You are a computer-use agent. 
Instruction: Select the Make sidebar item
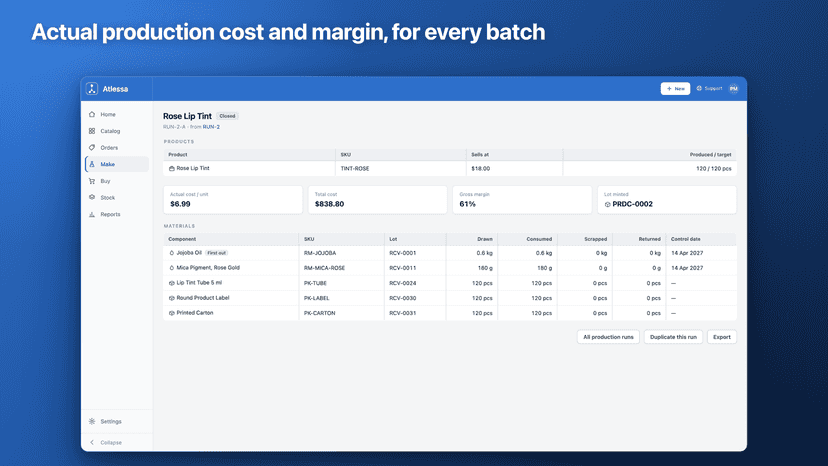pyautogui.click(x=116, y=164)
